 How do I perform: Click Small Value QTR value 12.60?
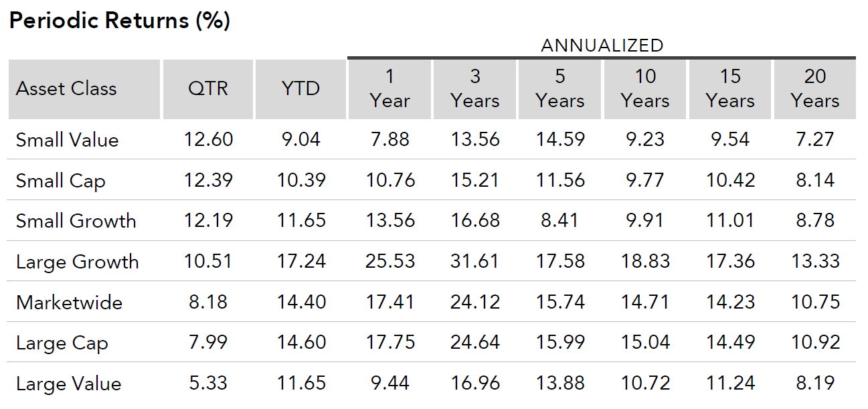(x=207, y=139)
